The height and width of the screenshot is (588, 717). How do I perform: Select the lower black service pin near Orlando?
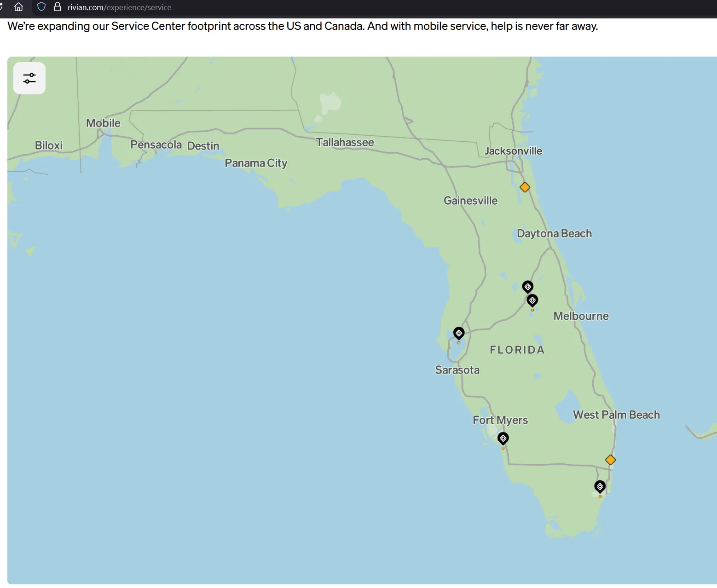[x=532, y=300]
